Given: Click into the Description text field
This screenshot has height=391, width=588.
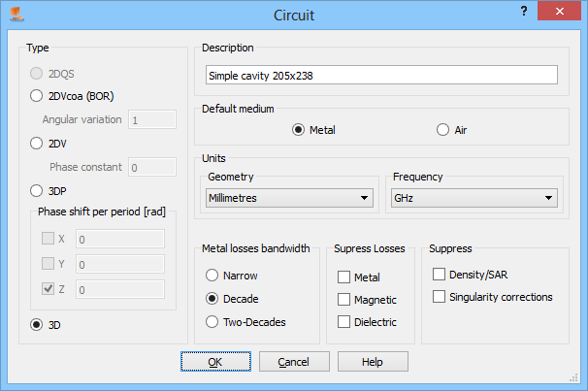Looking at the screenshot, I should click(x=380, y=76).
